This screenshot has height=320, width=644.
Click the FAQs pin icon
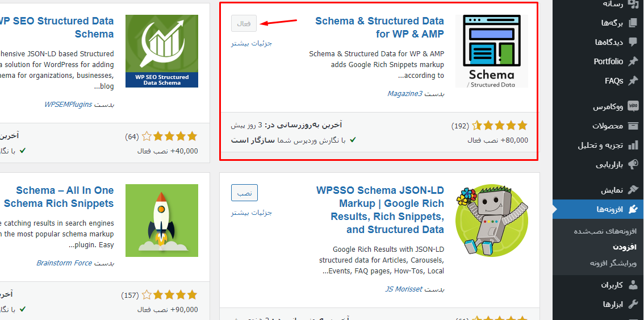point(633,81)
